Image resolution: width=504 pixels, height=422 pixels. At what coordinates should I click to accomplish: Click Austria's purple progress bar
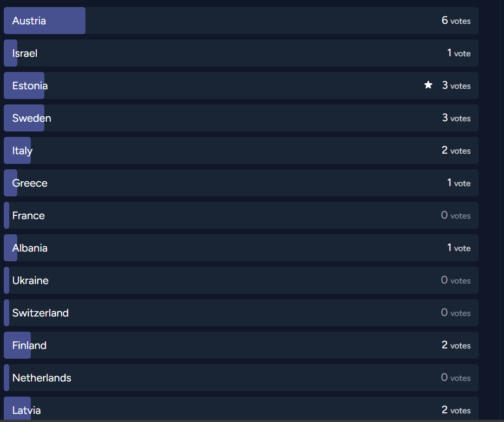(45, 21)
